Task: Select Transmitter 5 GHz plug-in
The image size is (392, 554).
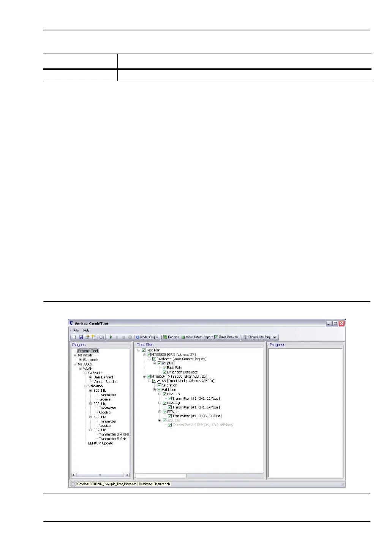Action: pos(112,439)
